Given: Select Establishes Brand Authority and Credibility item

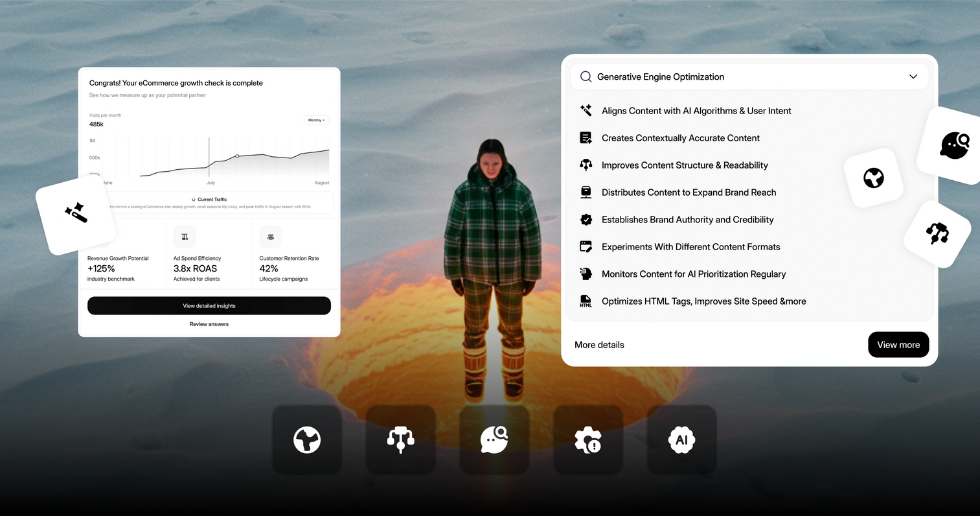Looking at the screenshot, I should pyautogui.click(x=687, y=220).
